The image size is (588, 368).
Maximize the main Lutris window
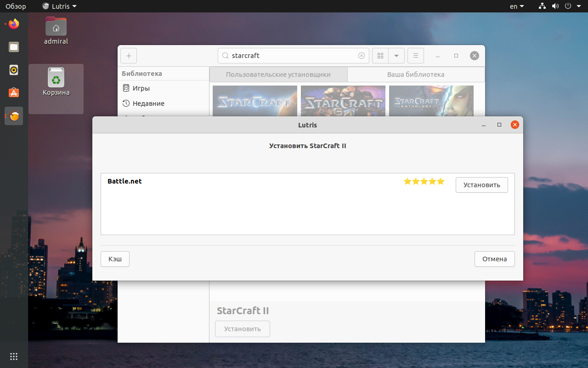(x=456, y=56)
